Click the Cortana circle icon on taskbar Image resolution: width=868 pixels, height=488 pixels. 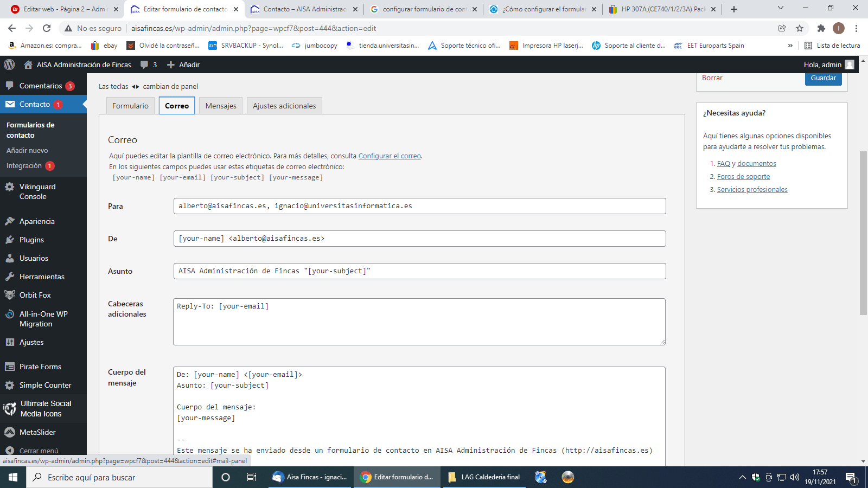click(x=226, y=477)
